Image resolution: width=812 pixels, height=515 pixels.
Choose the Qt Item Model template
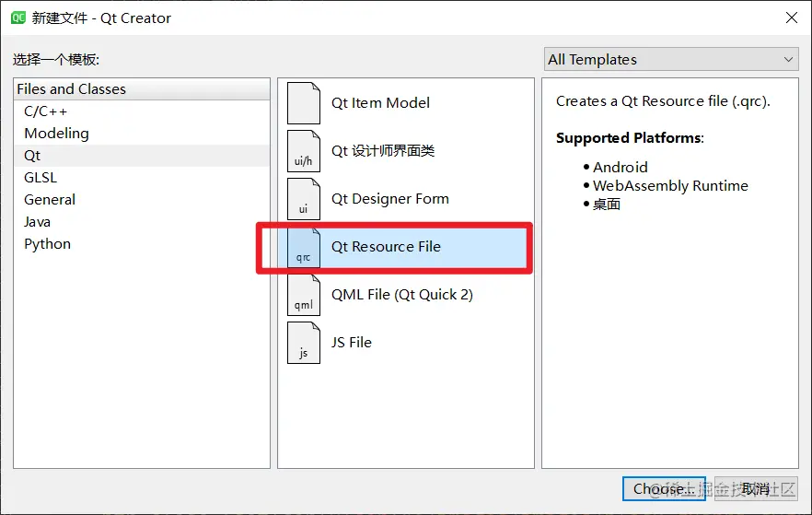point(406,103)
